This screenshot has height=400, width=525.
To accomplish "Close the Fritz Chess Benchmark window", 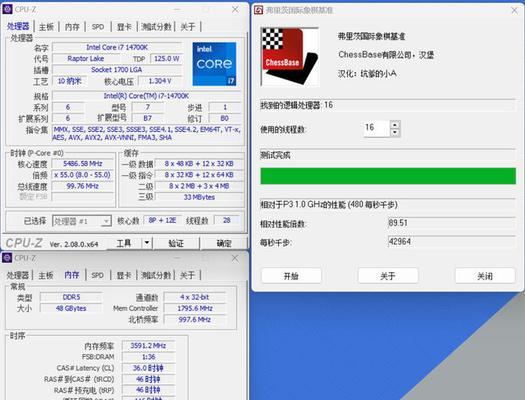I will pos(514,11).
